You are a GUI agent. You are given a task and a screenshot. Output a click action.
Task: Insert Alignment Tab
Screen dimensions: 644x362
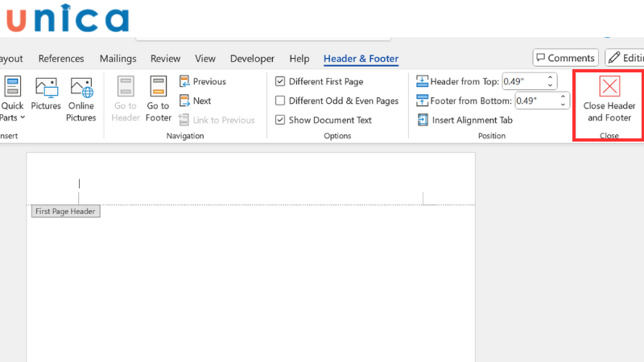[x=465, y=120]
